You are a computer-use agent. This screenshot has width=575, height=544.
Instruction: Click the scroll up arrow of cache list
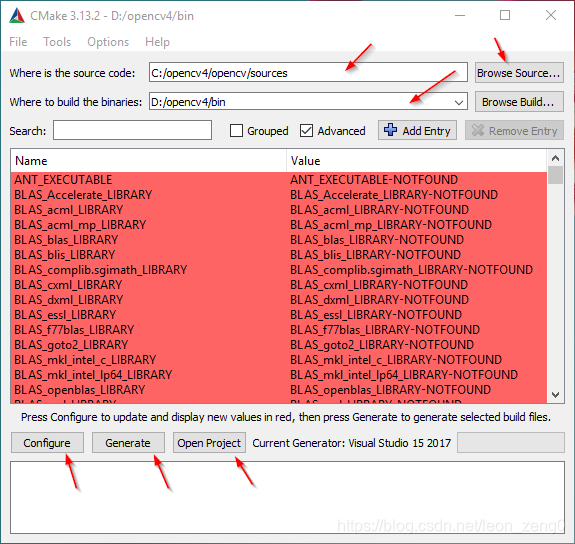(x=556, y=158)
